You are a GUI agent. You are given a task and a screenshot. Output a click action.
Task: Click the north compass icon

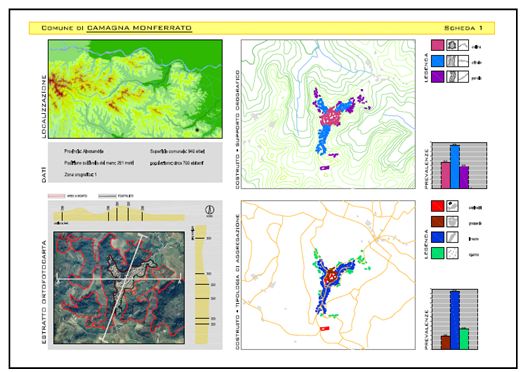(210, 210)
